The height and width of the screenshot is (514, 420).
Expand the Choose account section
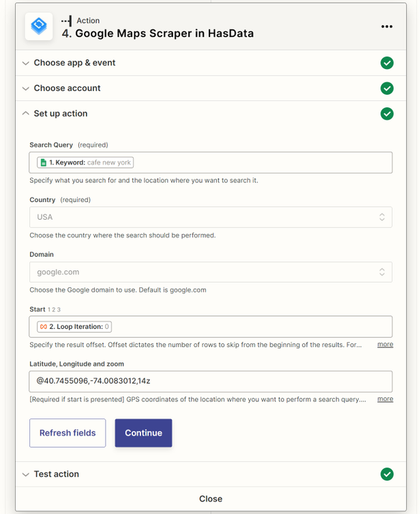(67, 88)
